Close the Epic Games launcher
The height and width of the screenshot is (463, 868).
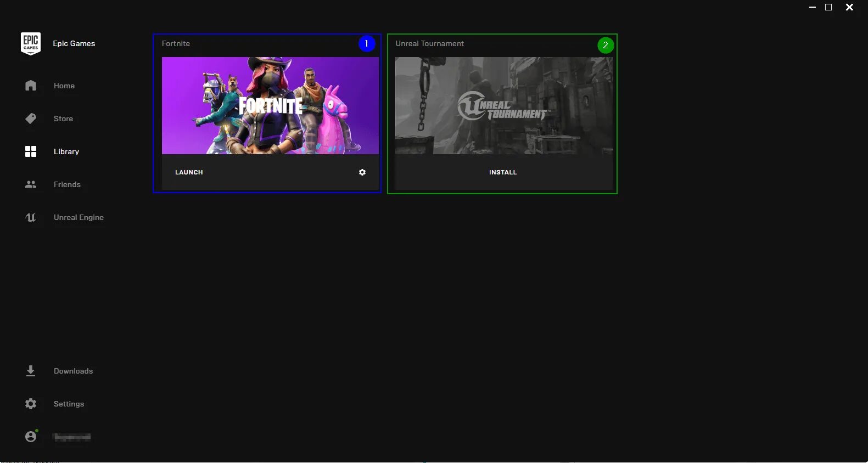pyautogui.click(x=849, y=7)
